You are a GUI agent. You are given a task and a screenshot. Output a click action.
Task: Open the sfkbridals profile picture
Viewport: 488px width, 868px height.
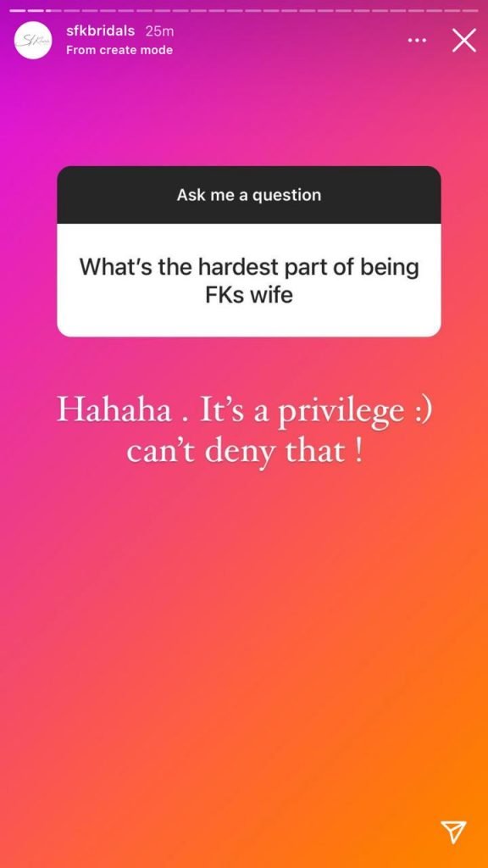coord(33,40)
